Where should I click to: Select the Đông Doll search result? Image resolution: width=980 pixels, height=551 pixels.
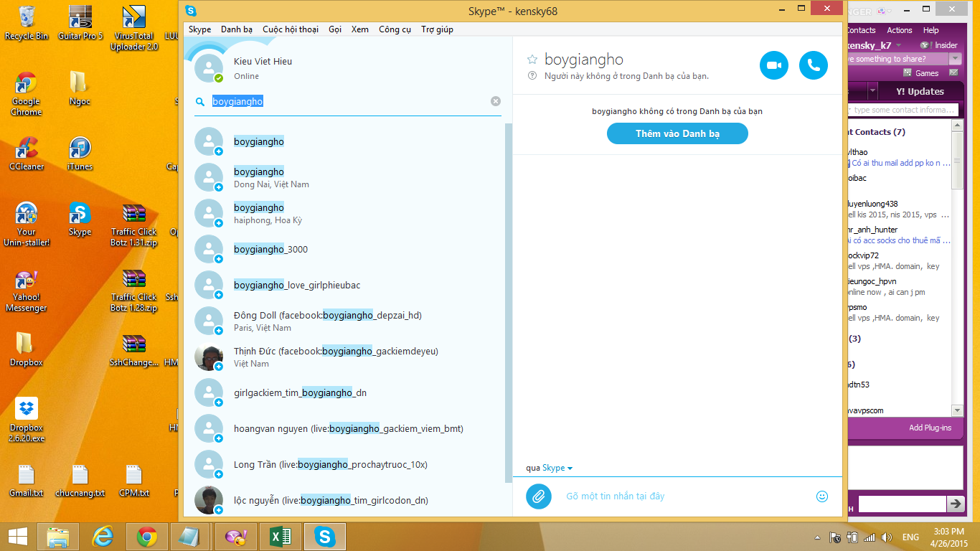point(348,321)
